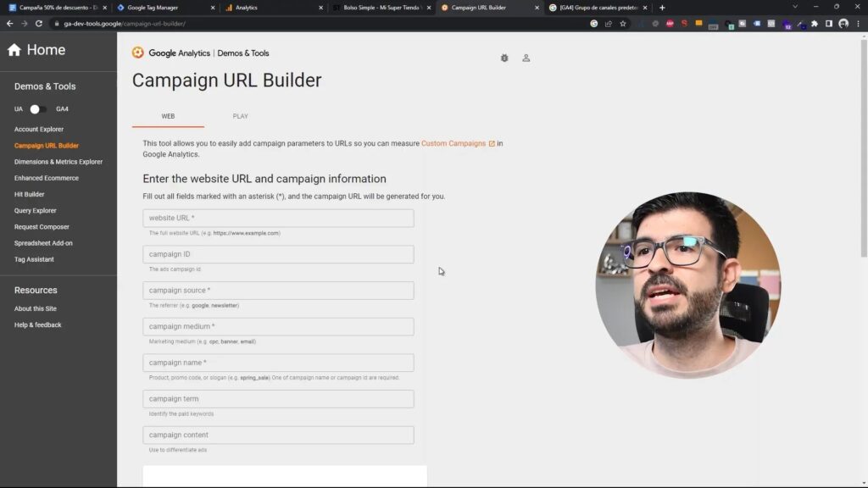Bookmark this page with star icon

click(x=623, y=24)
